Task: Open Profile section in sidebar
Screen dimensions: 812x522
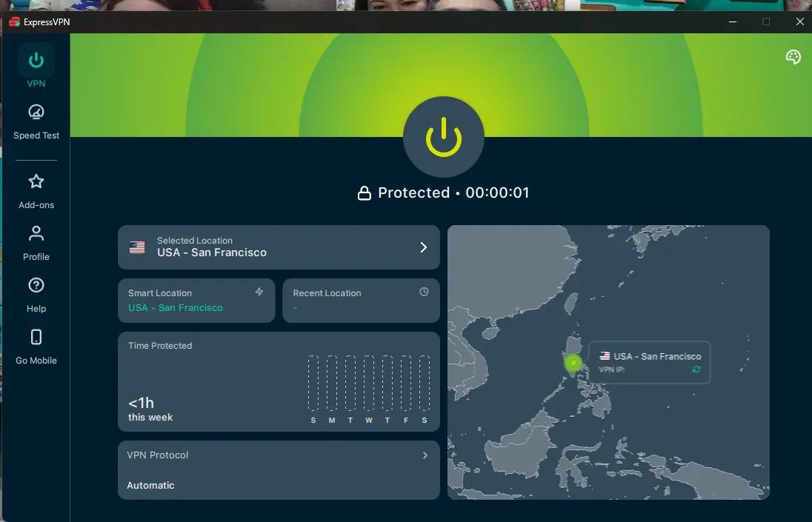Action: 36,243
